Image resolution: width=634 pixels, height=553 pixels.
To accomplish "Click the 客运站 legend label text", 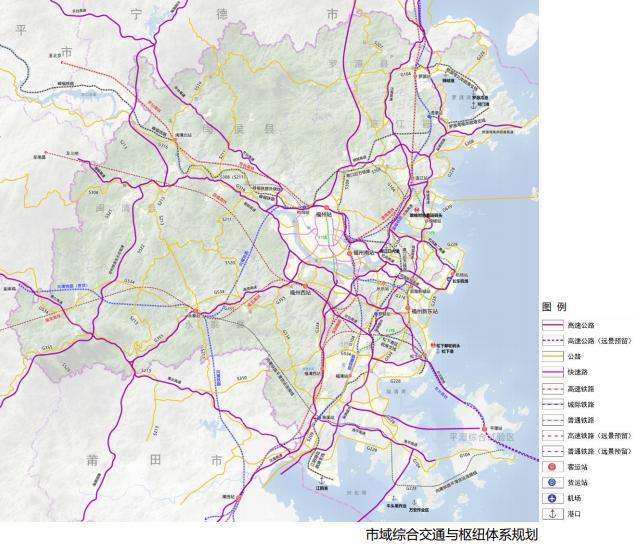I will [x=577, y=467].
